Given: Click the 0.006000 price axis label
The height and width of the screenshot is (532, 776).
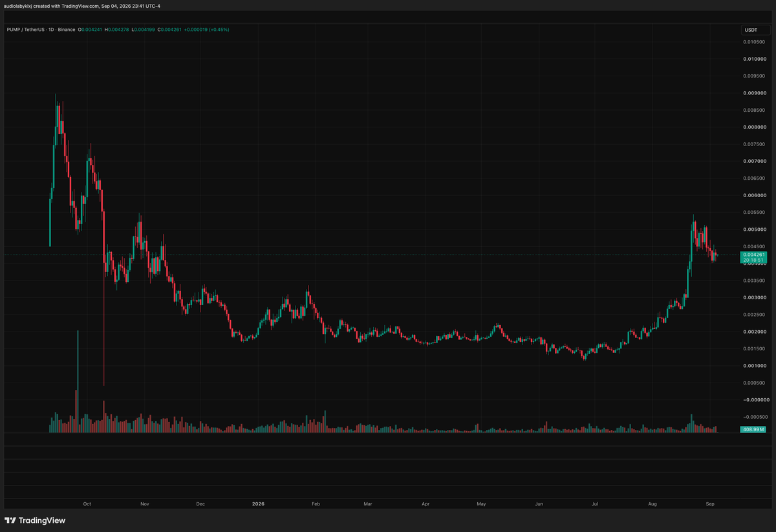Looking at the screenshot, I should 755,195.
